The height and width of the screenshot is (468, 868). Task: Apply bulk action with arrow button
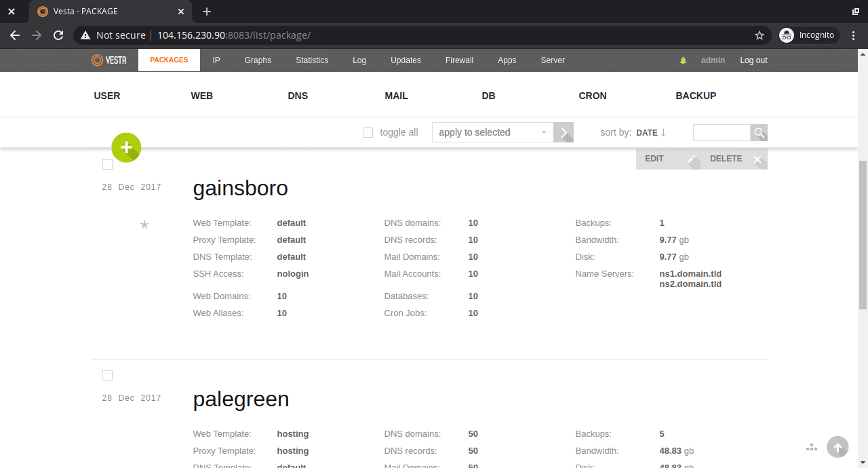point(564,133)
